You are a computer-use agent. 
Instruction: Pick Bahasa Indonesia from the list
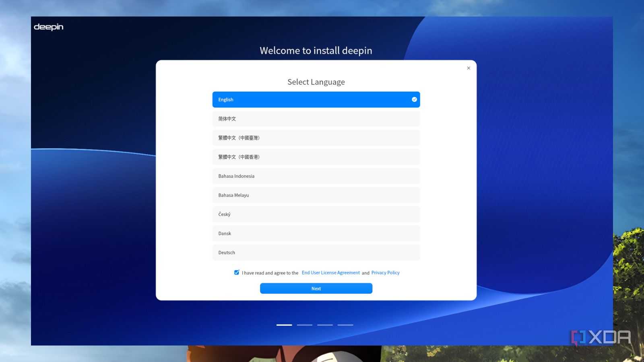(x=316, y=176)
